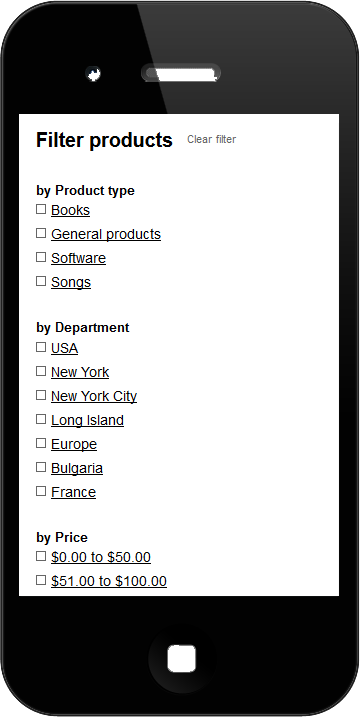The height and width of the screenshot is (717, 360).
Task: Check the $0.00 to $50.00 checkbox
Action: coord(41,556)
